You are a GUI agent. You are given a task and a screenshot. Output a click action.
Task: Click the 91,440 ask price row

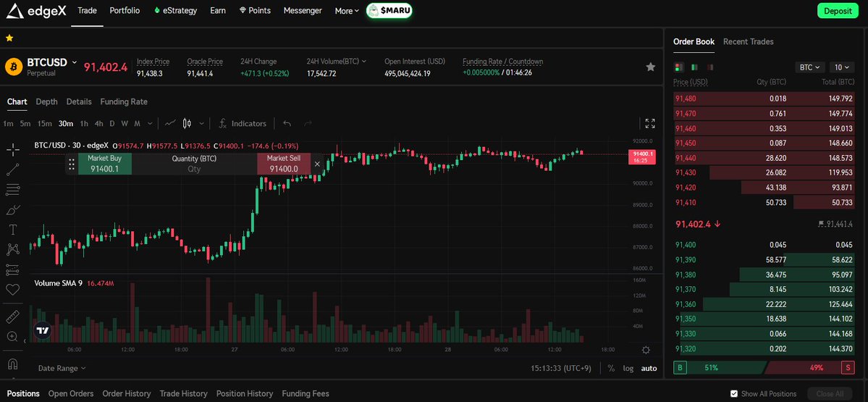point(764,158)
